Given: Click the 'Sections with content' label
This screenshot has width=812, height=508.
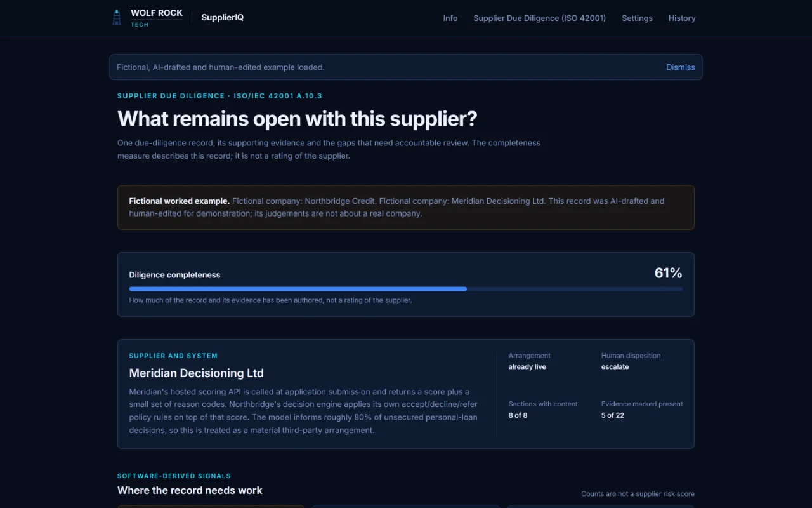Looking at the screenshot, I should point(543,404).
